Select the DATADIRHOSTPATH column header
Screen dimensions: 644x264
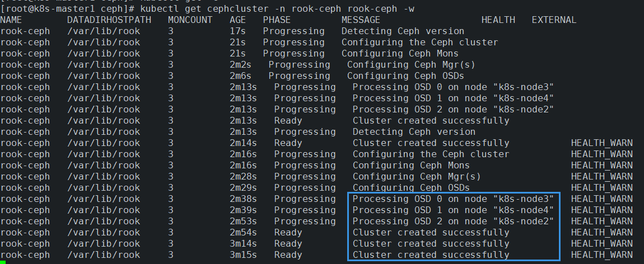coord(109,20)
